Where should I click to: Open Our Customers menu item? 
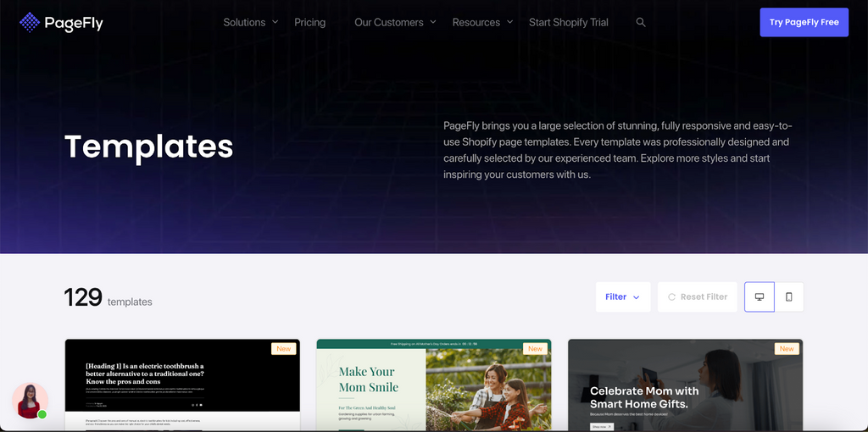point(388,23)
